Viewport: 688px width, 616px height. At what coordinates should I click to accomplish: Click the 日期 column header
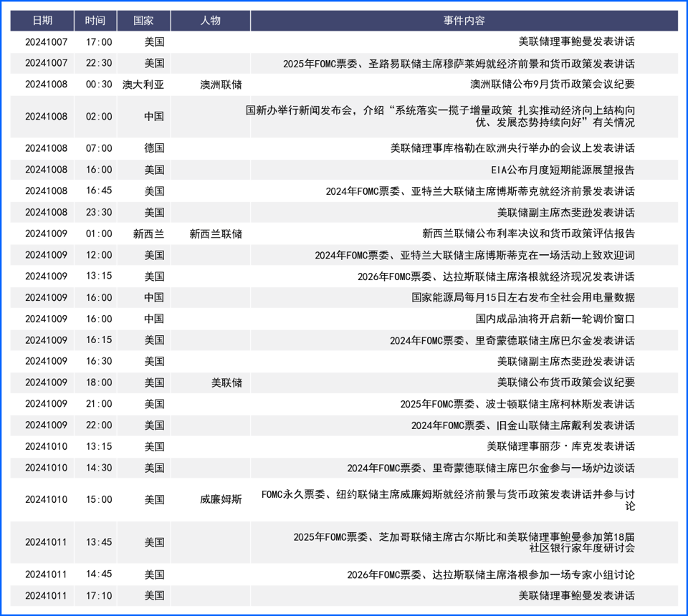(42, 21)
